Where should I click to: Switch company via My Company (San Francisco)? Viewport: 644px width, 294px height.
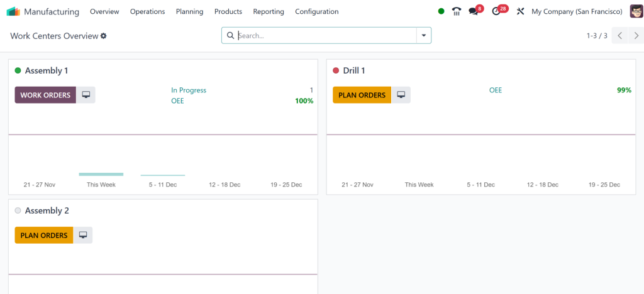tap(577, 11)
